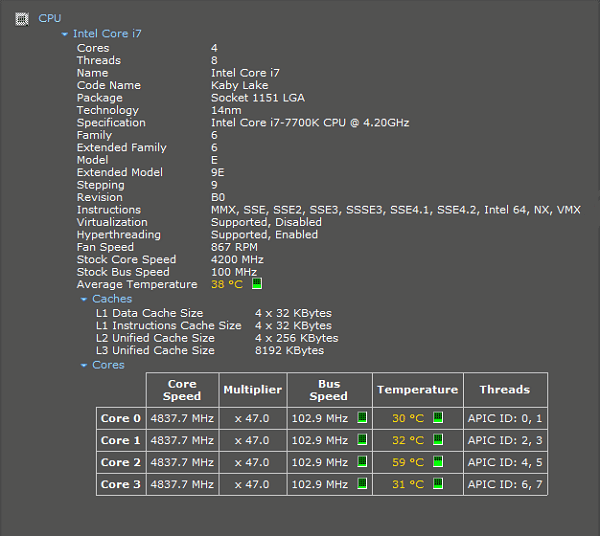Collapse the Caches section arrow

(x=84, y=299)
